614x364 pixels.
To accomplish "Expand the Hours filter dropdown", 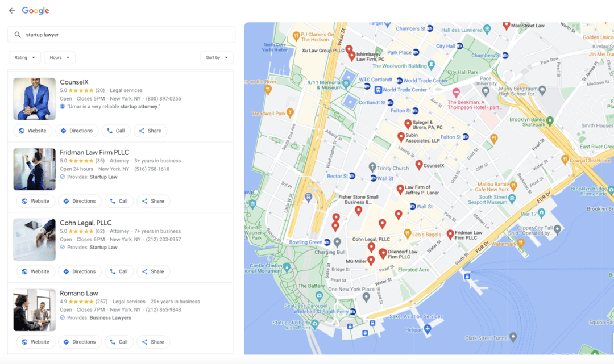I will coord(60,57).
